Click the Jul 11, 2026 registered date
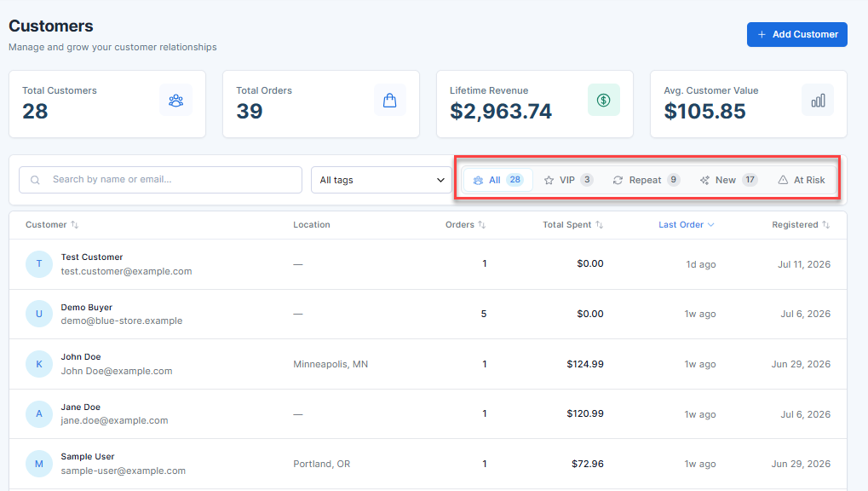868x491 pixels. (x=804, y=264)
